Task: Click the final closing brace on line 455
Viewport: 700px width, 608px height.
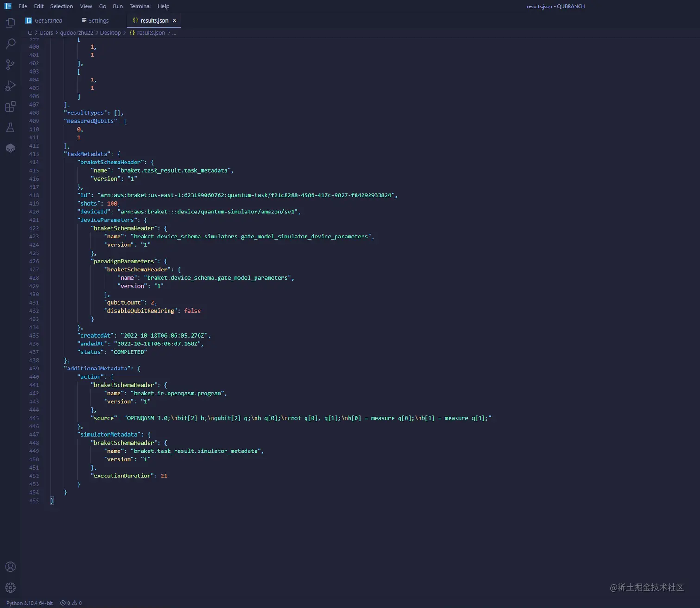Action: [x=52, y=501]
